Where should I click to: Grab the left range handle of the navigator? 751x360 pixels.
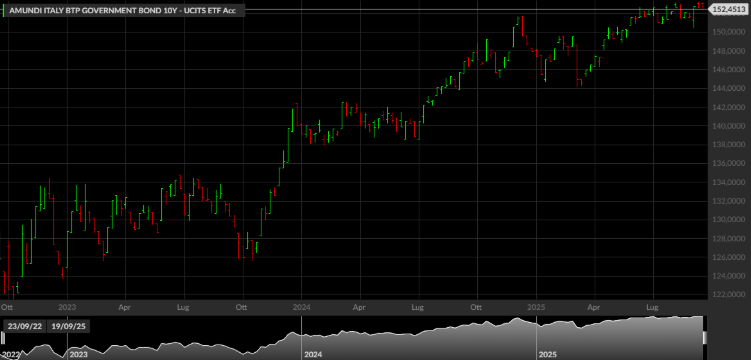(x=3, y=338)
